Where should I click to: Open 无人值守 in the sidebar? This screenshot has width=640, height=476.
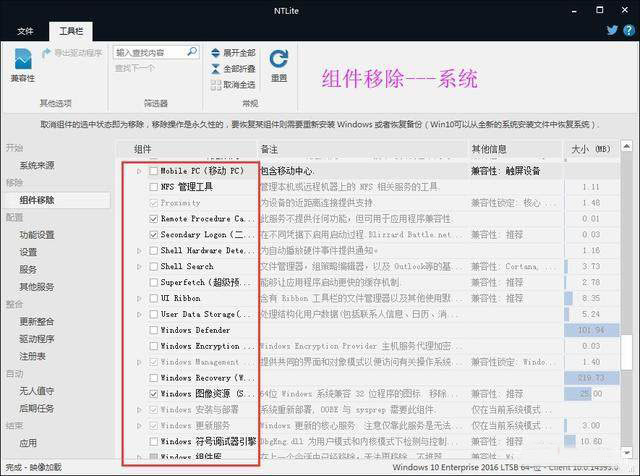click(x=37, y=391)
